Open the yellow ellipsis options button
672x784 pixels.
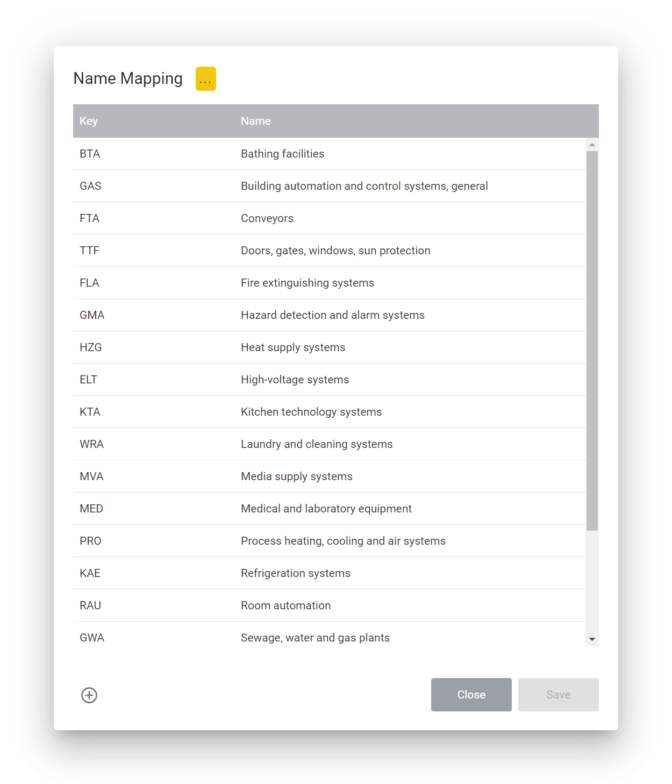205,79
